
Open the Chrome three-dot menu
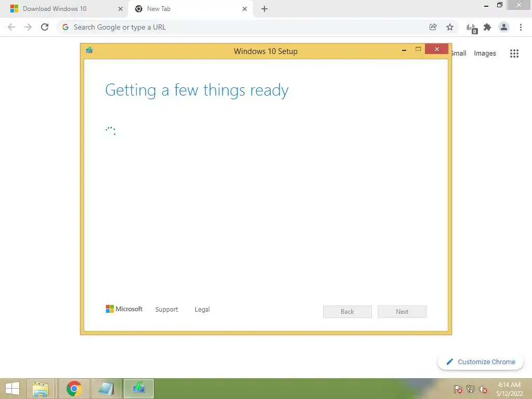521,27
